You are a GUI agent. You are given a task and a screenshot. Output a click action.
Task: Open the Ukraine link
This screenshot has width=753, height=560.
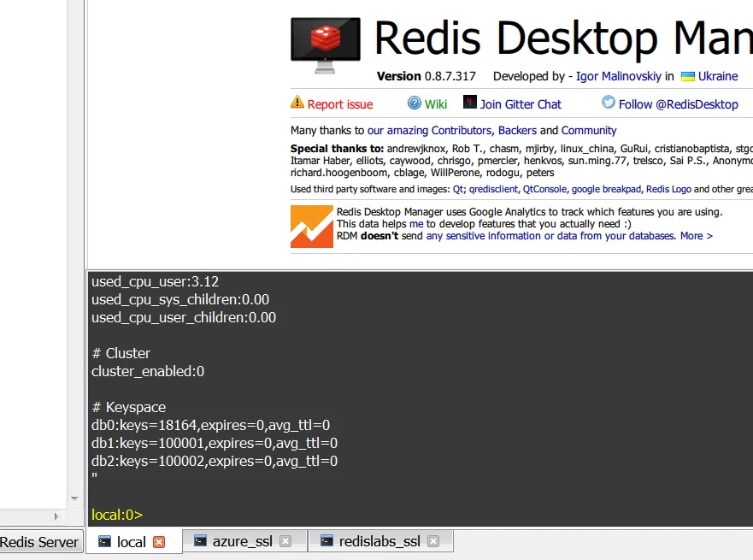(x=717, y=76)
